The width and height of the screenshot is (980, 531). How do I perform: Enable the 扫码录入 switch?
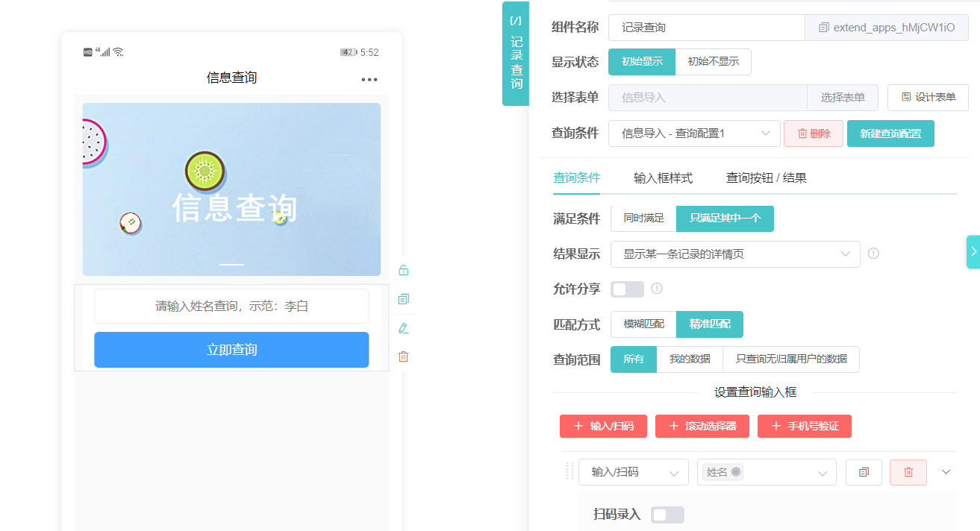pyautogui.click(x=667, y=515)
